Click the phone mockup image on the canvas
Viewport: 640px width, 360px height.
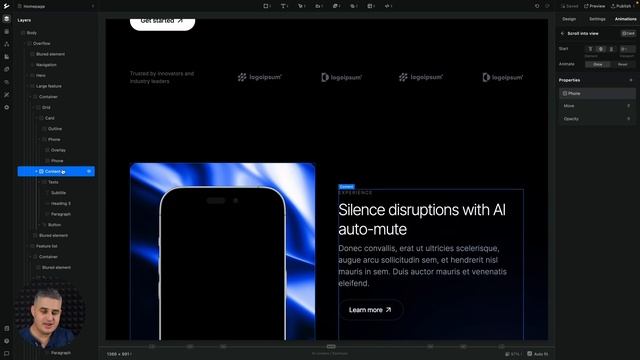click(222, 263)
